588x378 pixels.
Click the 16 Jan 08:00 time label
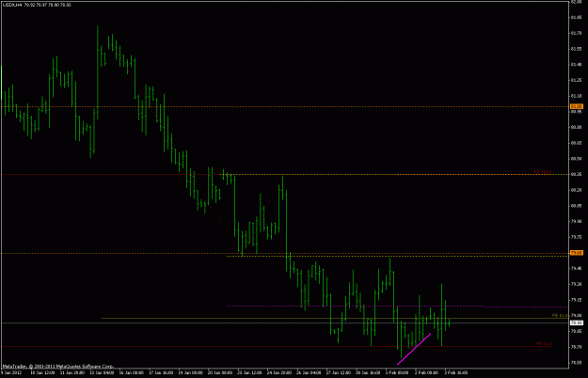(x=132, y=372)
